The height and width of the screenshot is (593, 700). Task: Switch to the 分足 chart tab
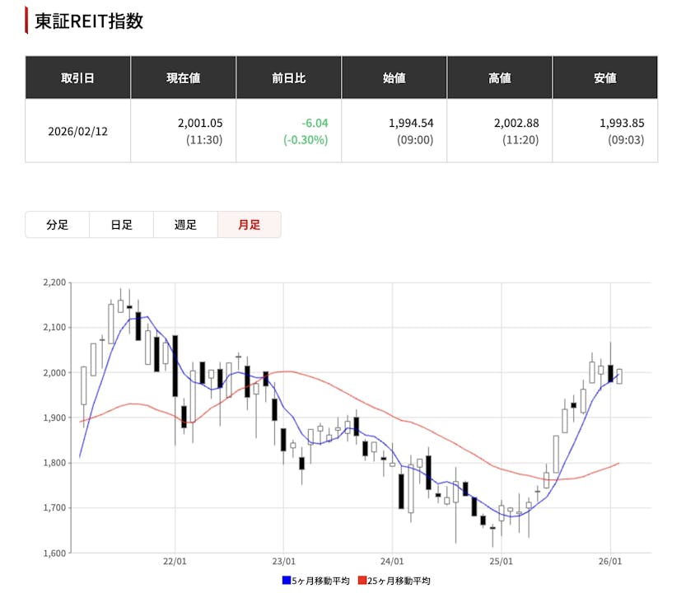(57, 225)
